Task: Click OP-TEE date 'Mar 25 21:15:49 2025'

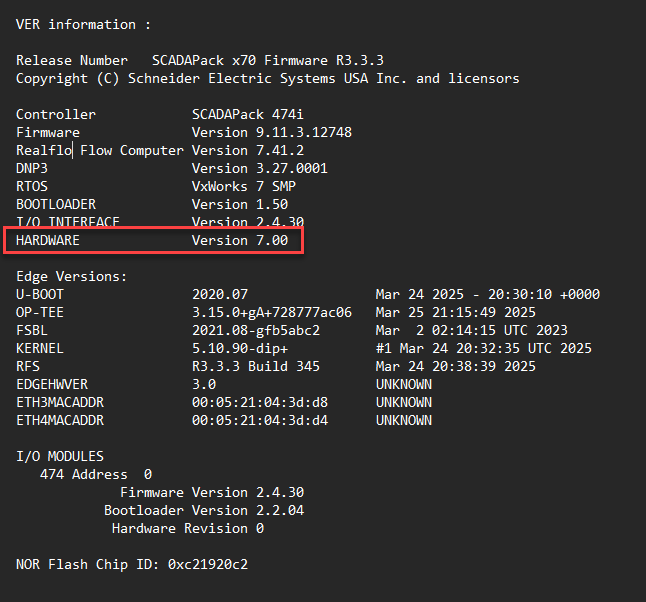Action: [455, 312]
